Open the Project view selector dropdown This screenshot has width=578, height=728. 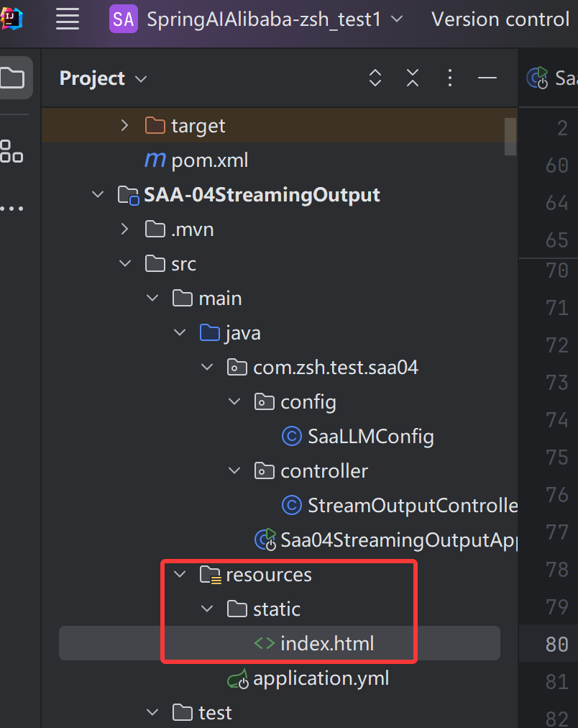click(103, 78)
